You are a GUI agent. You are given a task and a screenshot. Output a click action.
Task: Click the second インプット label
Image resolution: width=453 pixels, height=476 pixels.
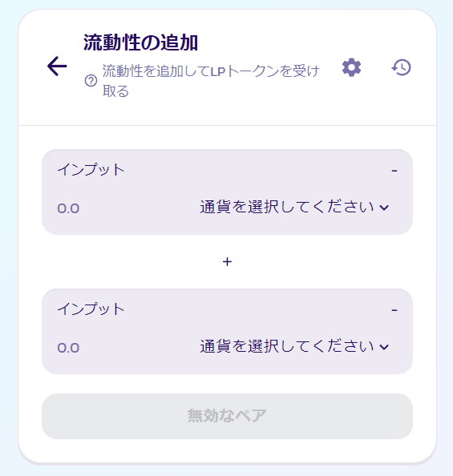click(91, 309)
